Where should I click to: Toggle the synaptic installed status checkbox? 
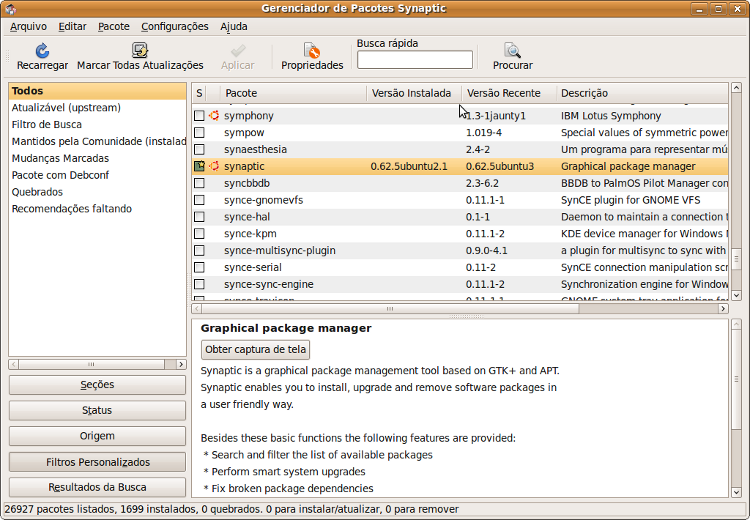(199, 166)
